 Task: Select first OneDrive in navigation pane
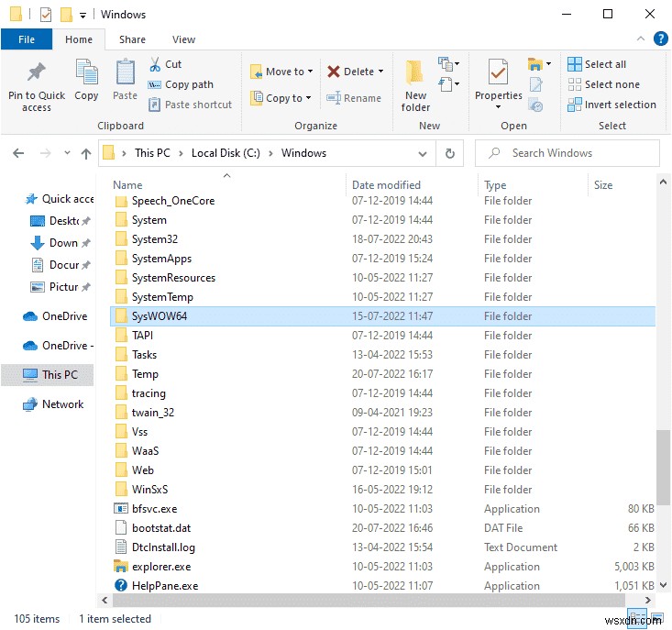(x=55, y=316)
